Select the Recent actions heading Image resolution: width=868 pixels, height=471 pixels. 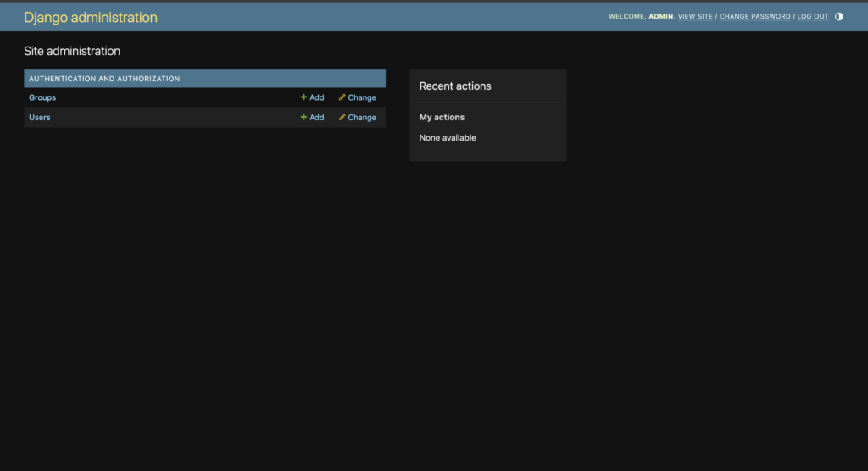[455, 86]
